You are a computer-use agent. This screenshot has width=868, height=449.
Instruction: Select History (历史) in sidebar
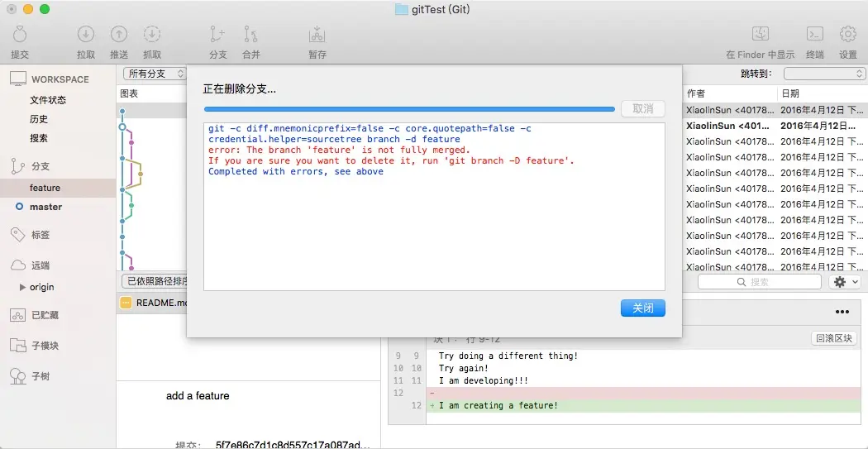(39, 119)
